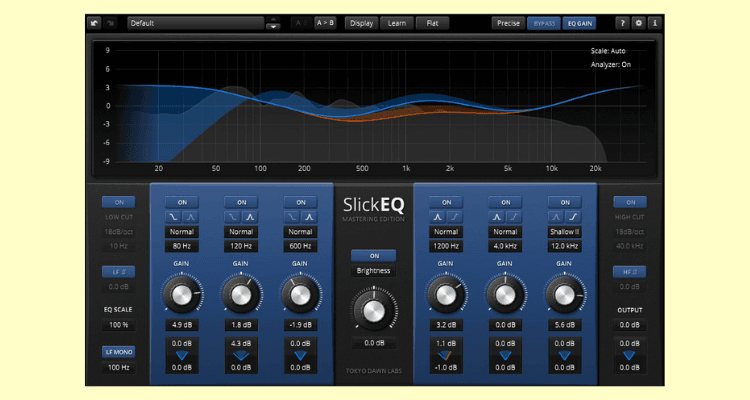Click the stereo meter under the 12.0 kHz band
750x400 pixels.
564,356
